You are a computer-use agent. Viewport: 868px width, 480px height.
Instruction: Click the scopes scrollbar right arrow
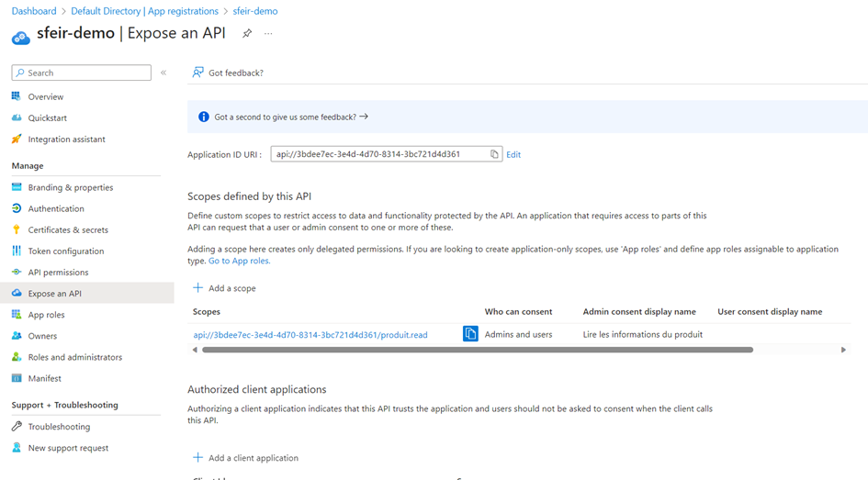pos(843,350)
